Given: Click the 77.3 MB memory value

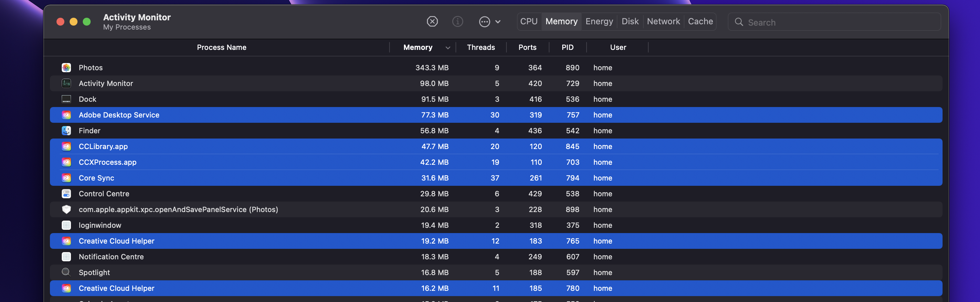Looking at the screenshot, I should coord(435,115).
